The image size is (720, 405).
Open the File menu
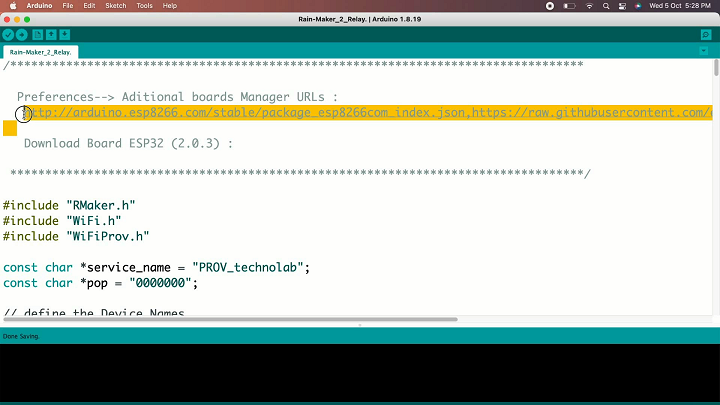(x=68, y=6)
